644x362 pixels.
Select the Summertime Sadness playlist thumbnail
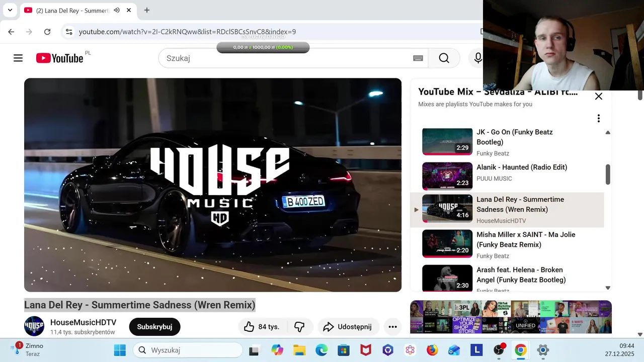[x=447, y=208]
